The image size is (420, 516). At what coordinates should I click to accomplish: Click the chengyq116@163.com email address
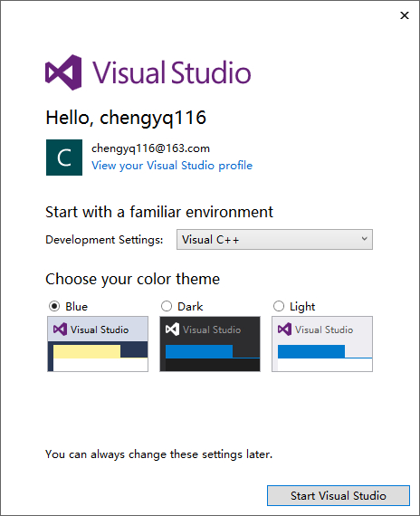click(x=150, y=148)
